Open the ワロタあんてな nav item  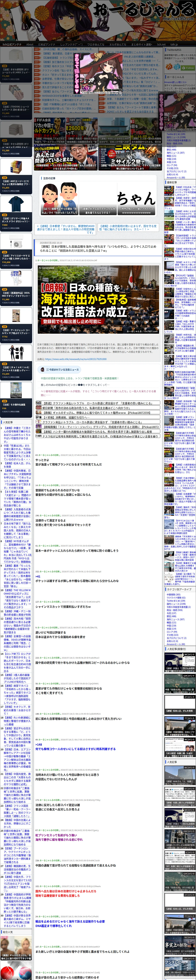96,45
